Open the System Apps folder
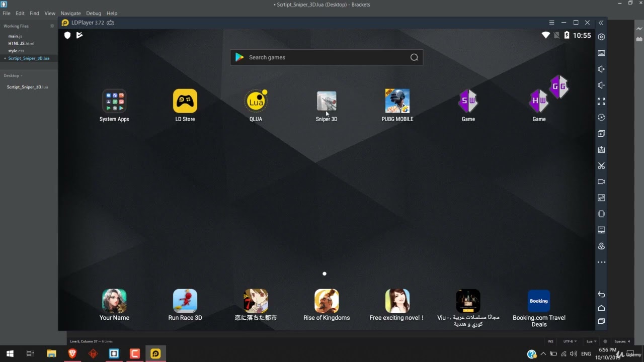This screenshot has height=362, width=644. tap(114, 106)
